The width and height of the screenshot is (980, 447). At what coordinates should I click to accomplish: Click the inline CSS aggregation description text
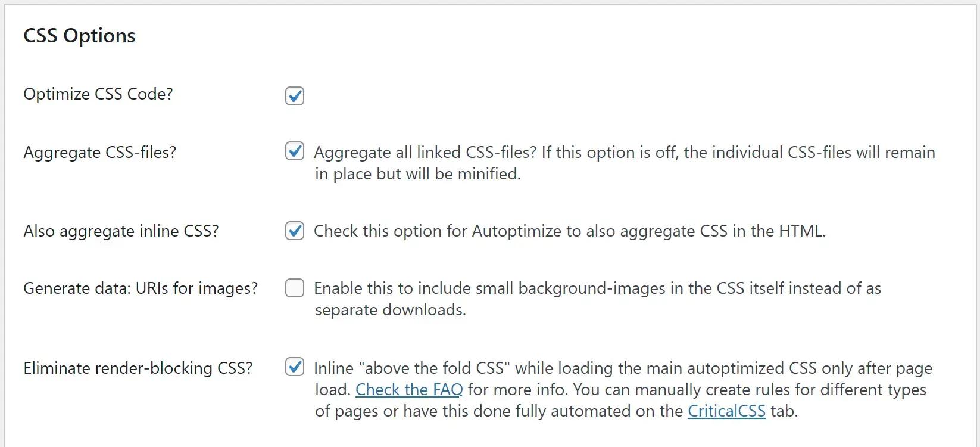tap(570, 231)
